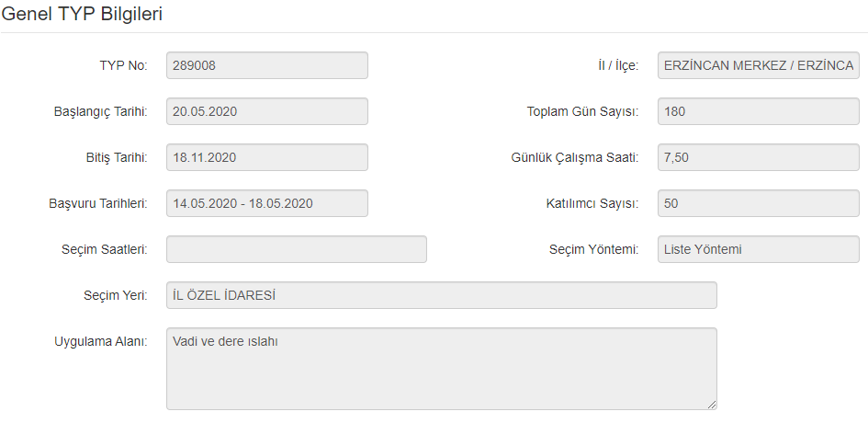This screenshot has height=423, width=868.
Task: Click the Seçim Yöntemi field Liste Yöntemi
Action: [x=758, y=249]
